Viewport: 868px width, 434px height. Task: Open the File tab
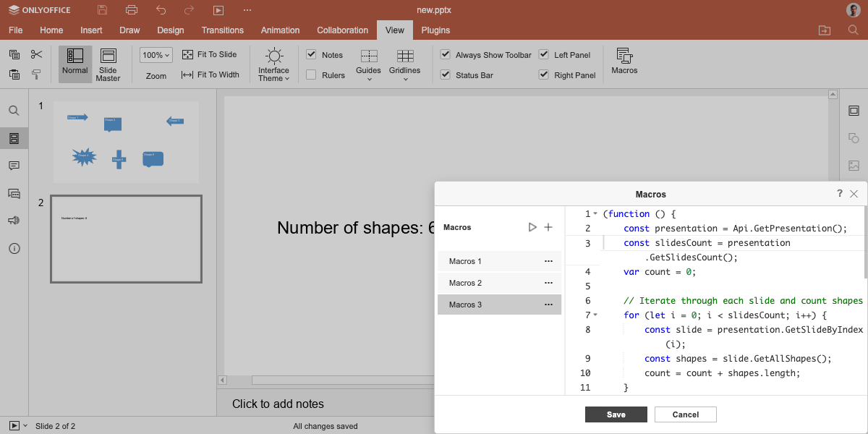click(16, 30)
